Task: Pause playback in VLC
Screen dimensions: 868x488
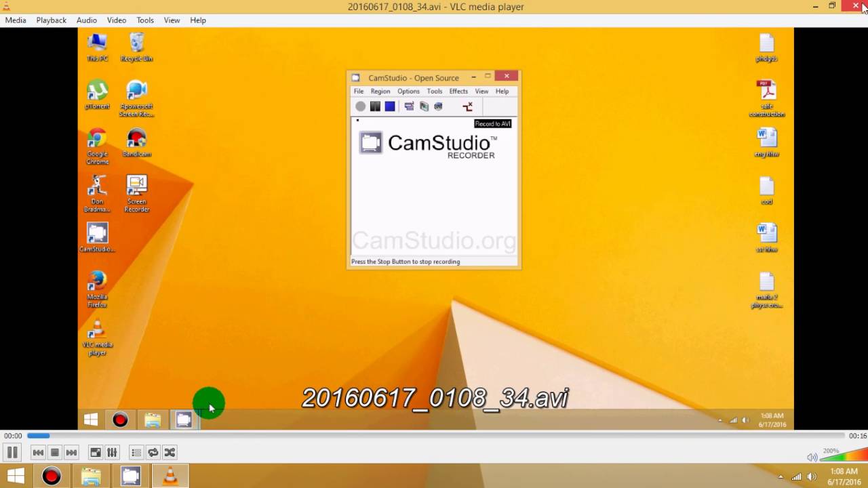Action: click(x=12, y=453)
